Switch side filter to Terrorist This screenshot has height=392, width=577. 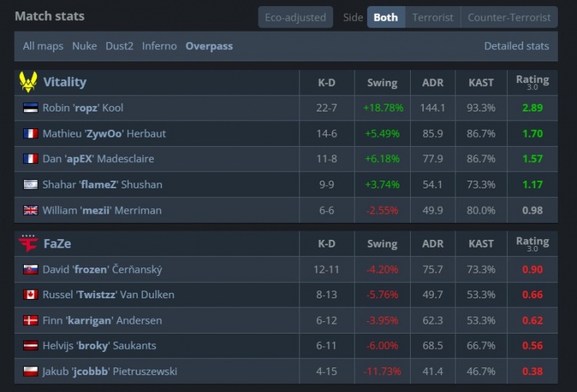(432, 17)
